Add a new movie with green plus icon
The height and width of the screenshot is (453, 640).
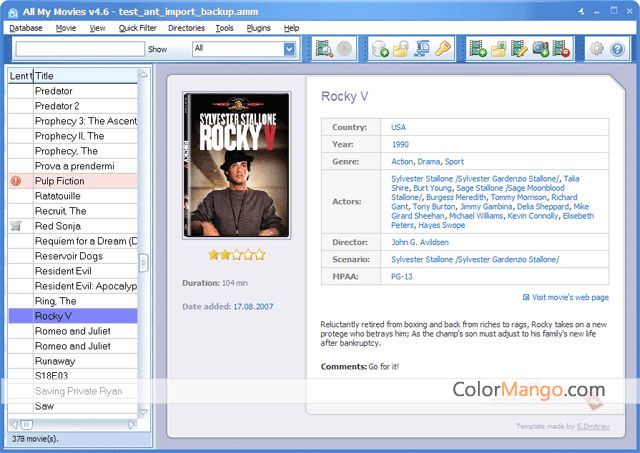(477, 48)
